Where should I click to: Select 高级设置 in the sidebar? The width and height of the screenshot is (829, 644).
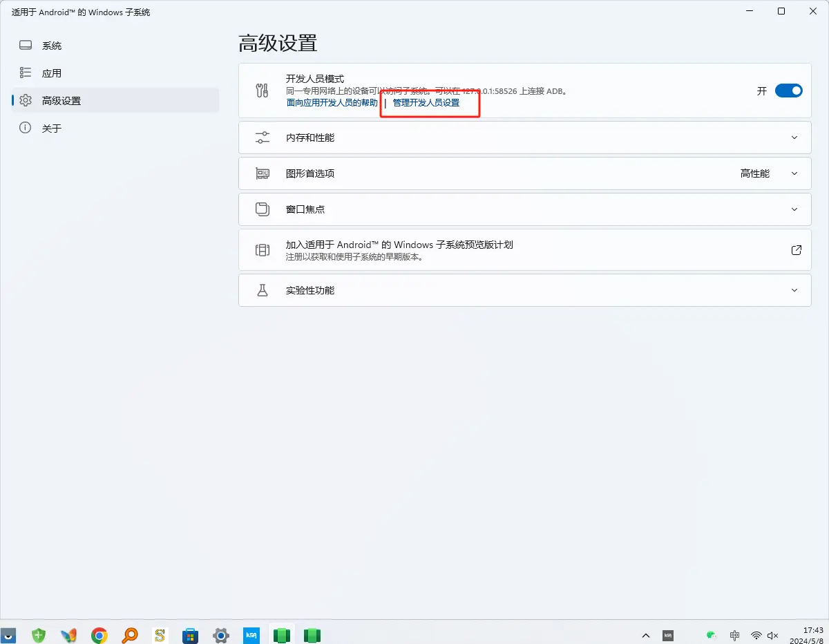pos(115,101)
